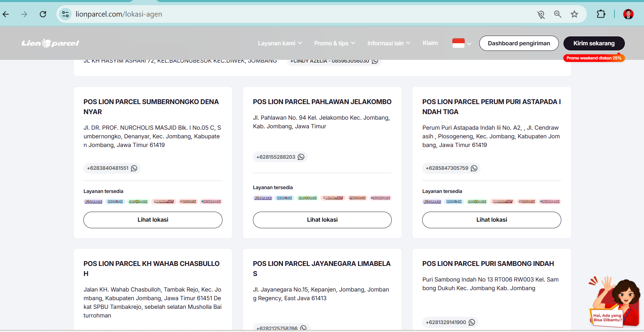Screen dimensions: 644x332
Task: Click JAGOPACK badge in Pahlawan Jelakombo card
Action: coord(308,198)
